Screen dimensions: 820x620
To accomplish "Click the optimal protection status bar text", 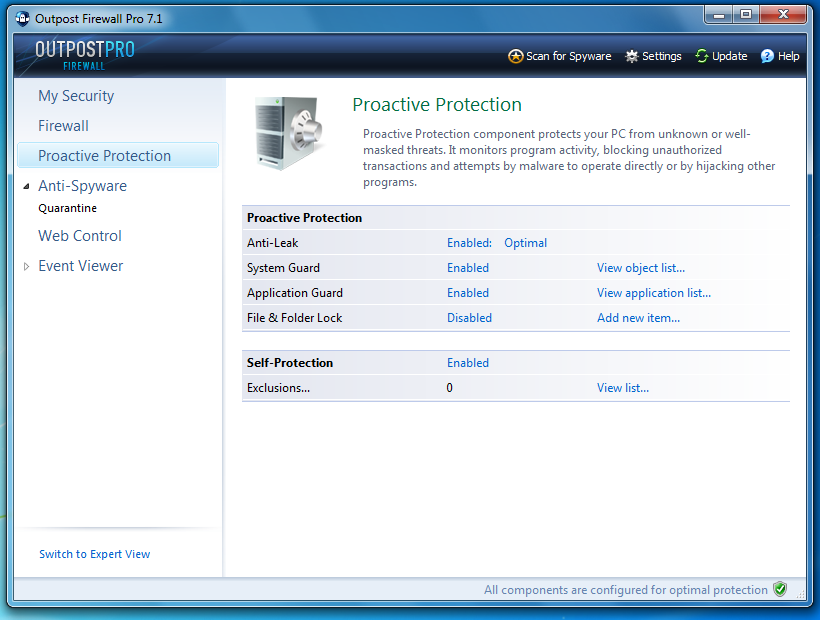I will (625, 590).
